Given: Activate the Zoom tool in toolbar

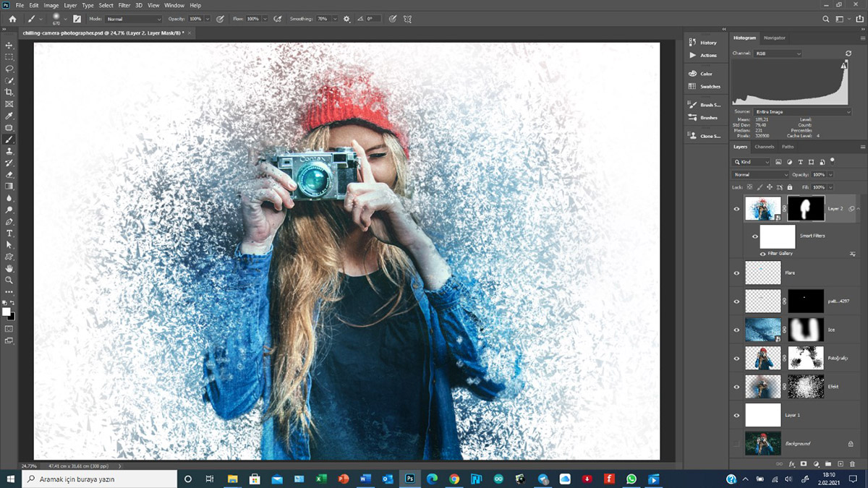Looking at the screenshot, I should [9, 280].
